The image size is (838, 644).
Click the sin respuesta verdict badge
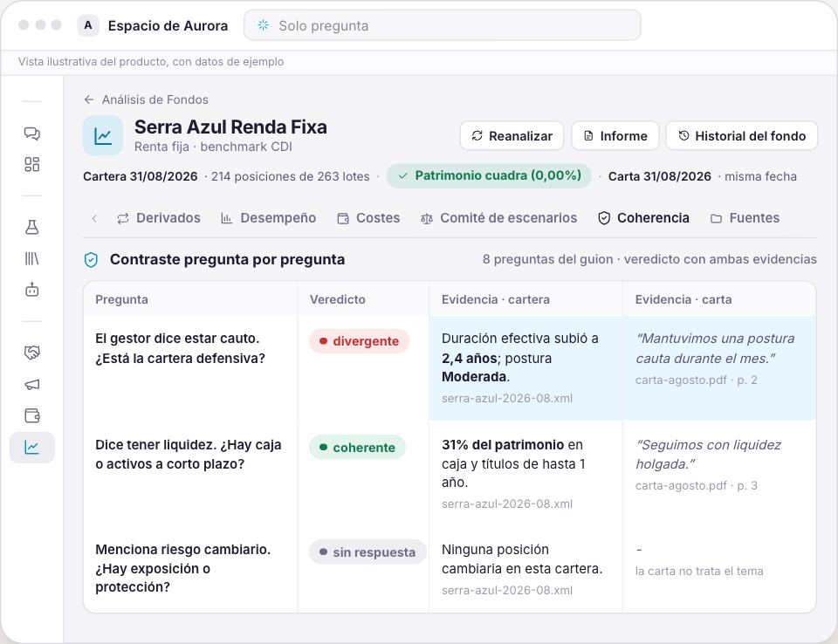[x=367, y=552]
